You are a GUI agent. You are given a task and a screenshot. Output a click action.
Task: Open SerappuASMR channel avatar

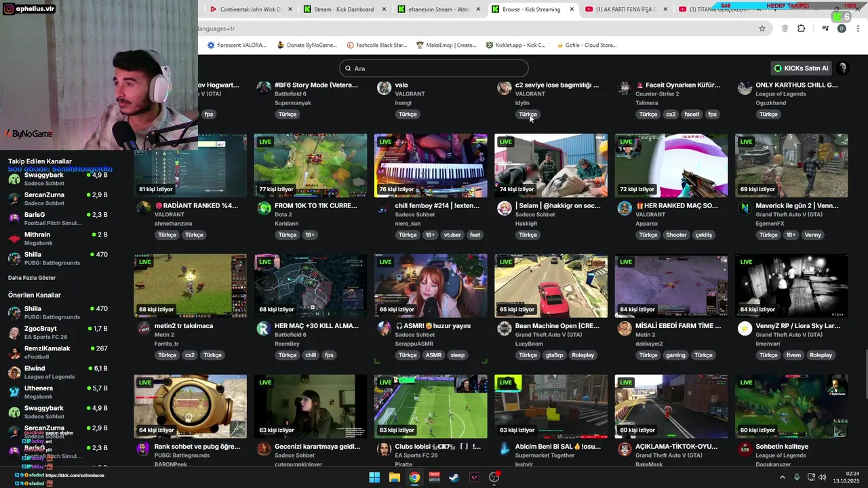click(x=384, y=329)
